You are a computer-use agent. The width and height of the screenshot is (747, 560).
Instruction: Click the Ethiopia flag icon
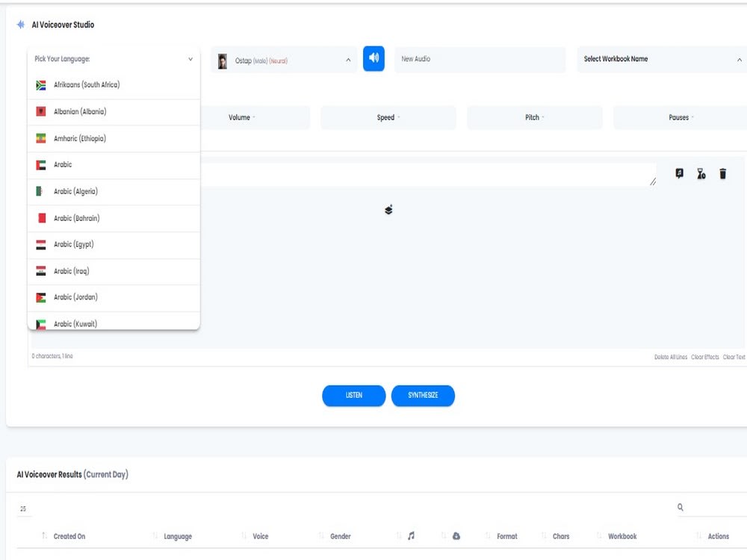(x=41, y=139)
